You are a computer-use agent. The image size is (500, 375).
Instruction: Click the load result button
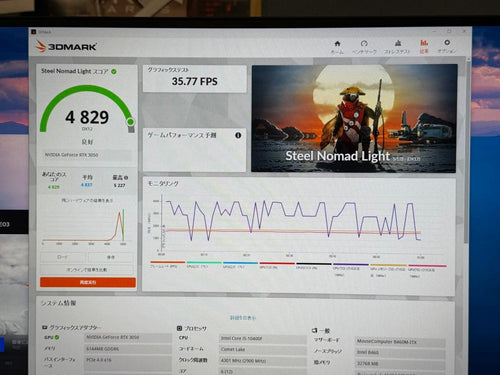point(63,257)
